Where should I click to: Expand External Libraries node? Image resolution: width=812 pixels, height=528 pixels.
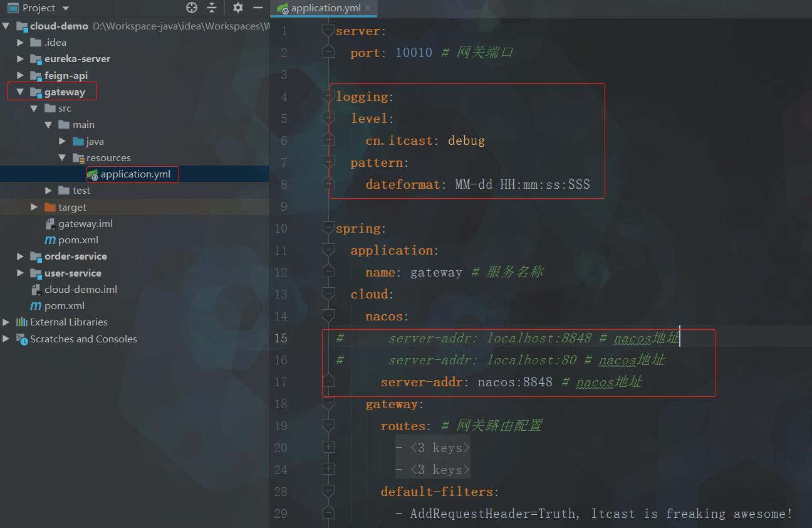pyautogui.click(x=6, y=322)
